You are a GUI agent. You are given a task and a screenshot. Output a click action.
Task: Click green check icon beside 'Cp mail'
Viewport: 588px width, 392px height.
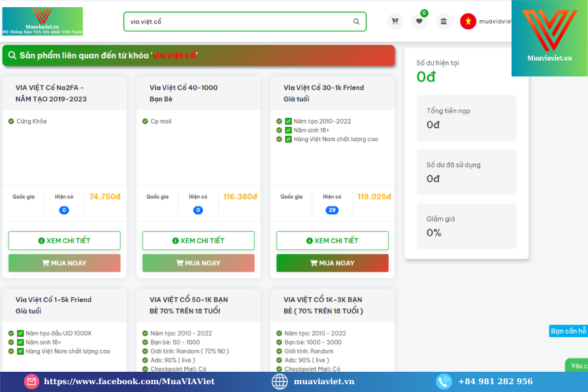145,121
